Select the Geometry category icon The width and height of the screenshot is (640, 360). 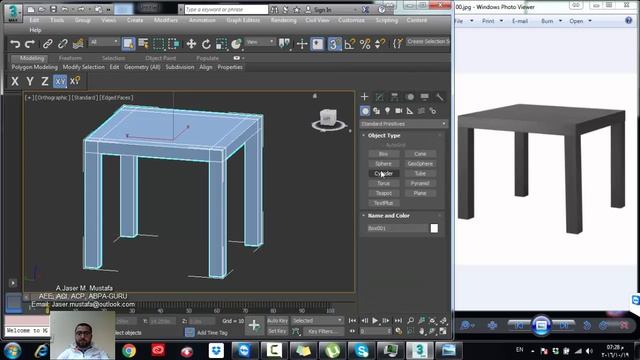365,111
